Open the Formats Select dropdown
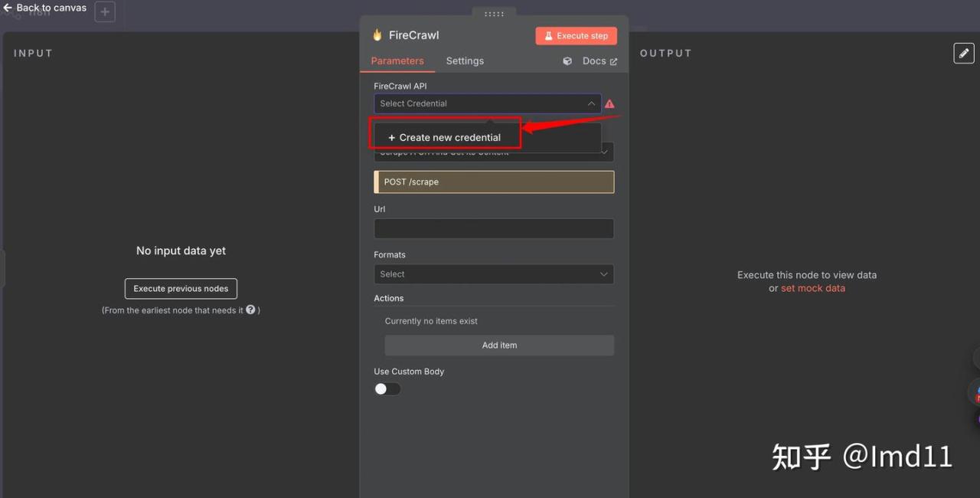Image resolution: width=980 pixels, height=498 pixels. pyautogui.click(x=494, y=274)
